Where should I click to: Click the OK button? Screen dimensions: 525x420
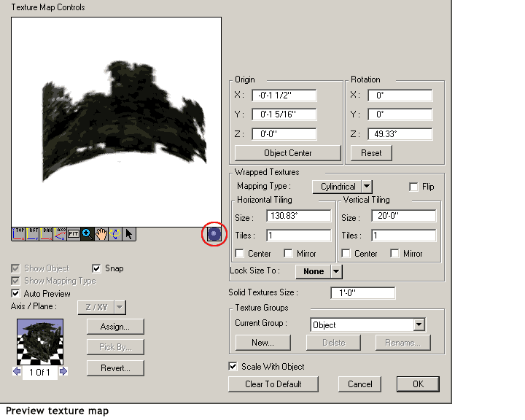point(418,384)
